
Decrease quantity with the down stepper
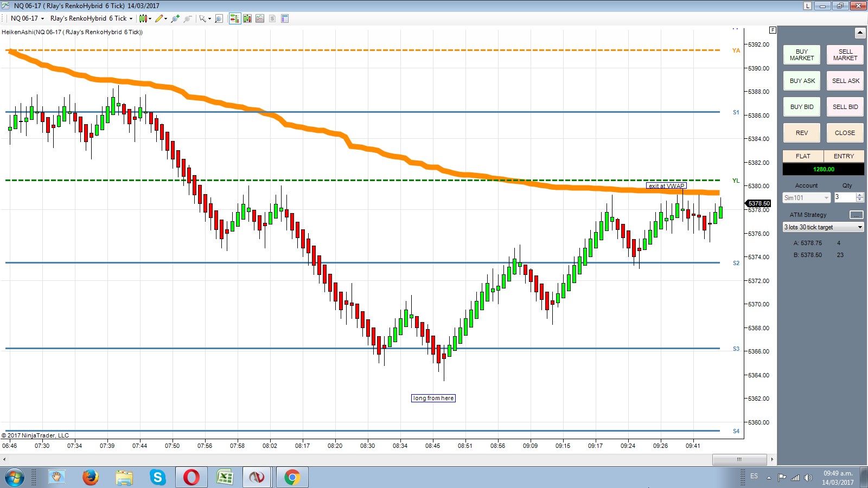[859, 200]
